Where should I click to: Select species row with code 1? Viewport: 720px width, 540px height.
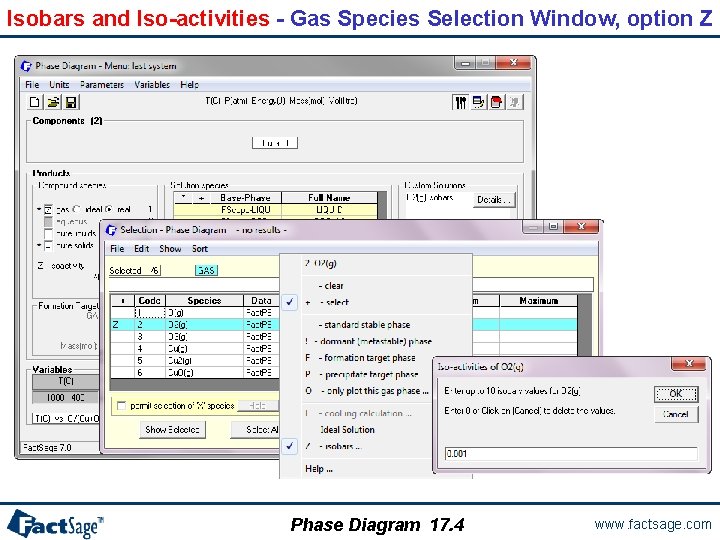(195, 313)
